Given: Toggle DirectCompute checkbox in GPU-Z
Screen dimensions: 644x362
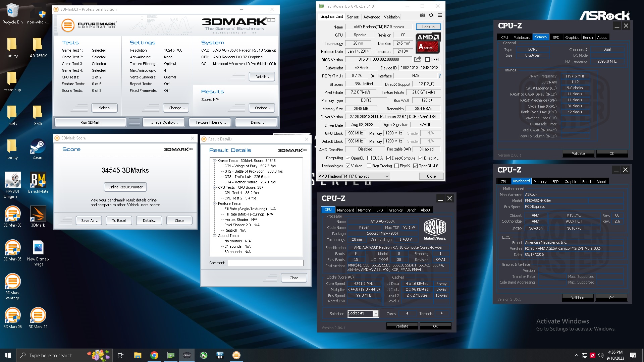Looking at the screenshot, I should point(388,158).
